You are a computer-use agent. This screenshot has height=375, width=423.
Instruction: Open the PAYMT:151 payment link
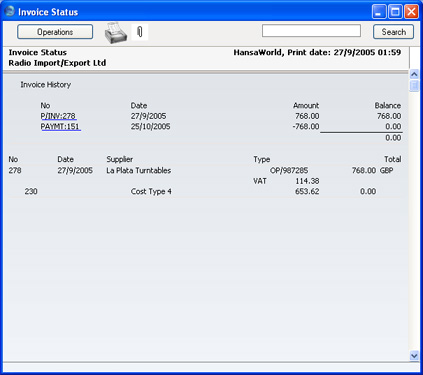pyautogui.click(x=60, y=127)
